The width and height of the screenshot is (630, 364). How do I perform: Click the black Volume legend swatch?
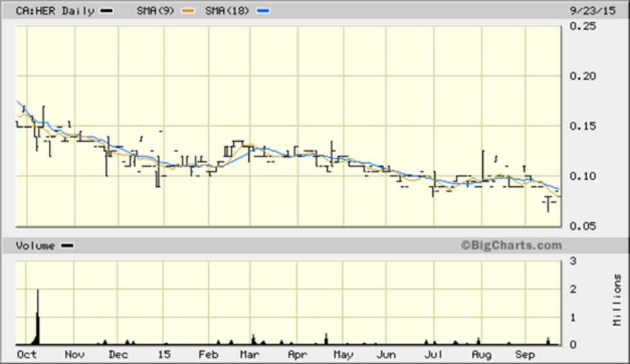[67, 245]
